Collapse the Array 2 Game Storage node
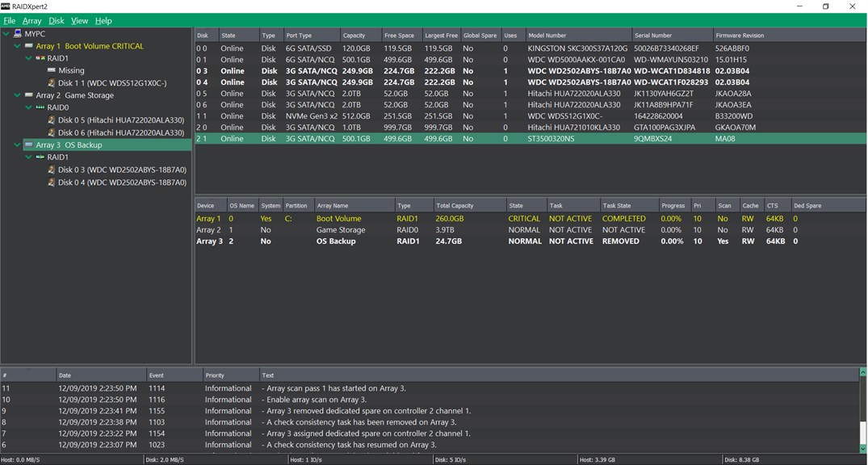Viewport: 868px width, 465px height. (17, 95)
